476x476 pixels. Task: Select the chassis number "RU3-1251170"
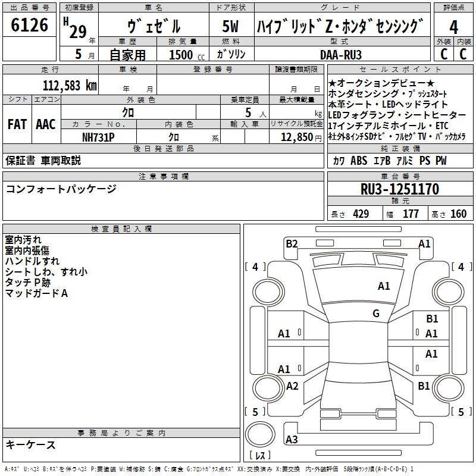coord(400,189)
